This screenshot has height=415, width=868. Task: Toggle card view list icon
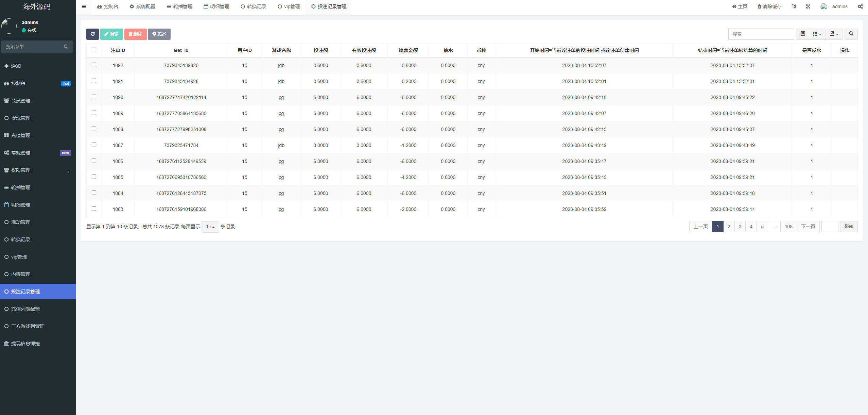click(x=802, y=34)
